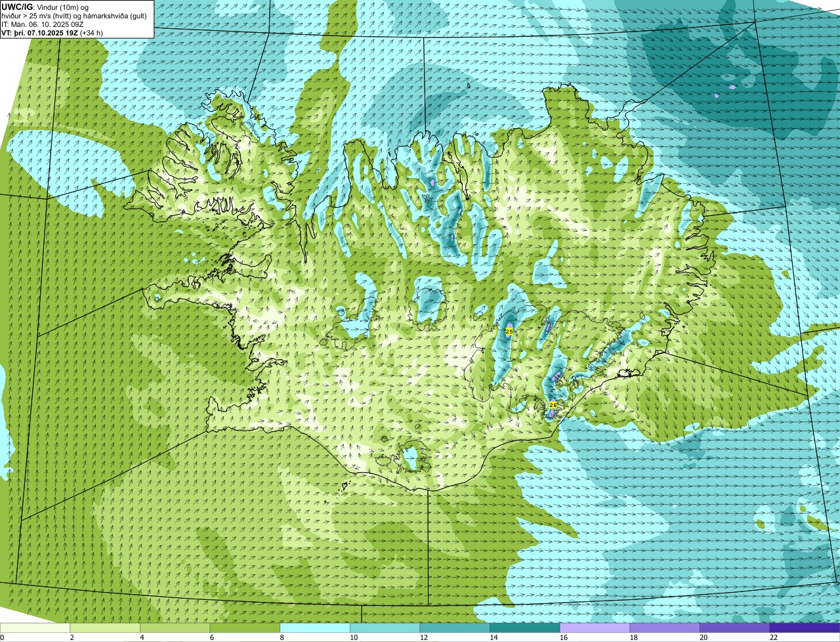Click the "IT: Mán. 06. 10. 2025 09Z" line
Viewport: 840px width, 642px height.
point(43,24)
